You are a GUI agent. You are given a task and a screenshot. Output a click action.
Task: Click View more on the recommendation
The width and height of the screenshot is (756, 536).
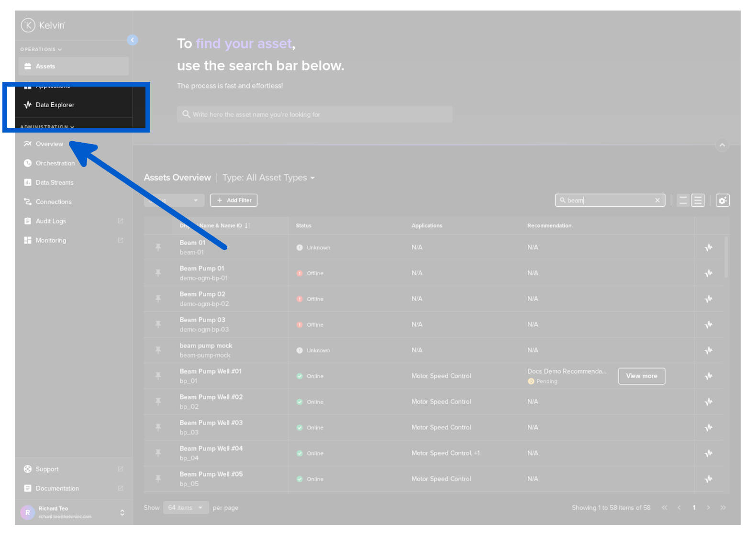(x=641, y=376)
